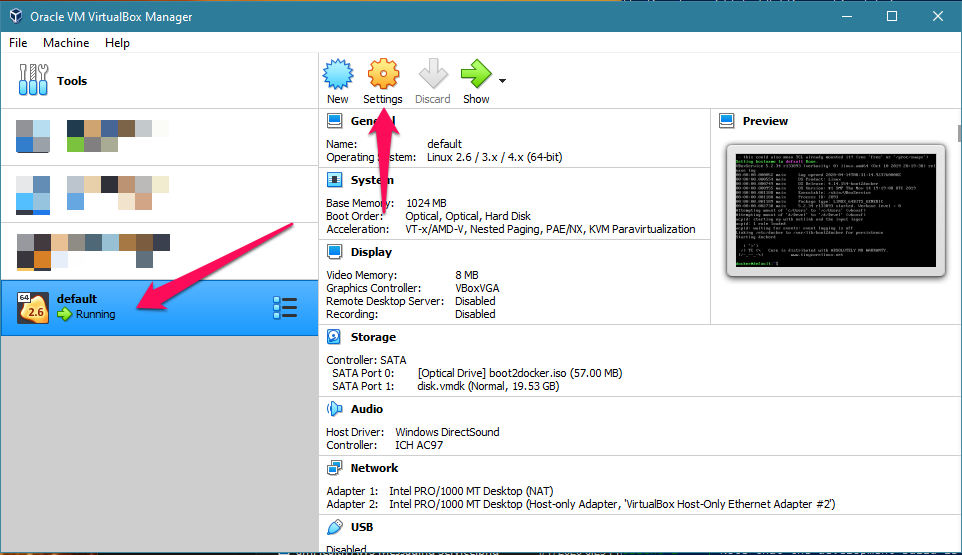Viewport: 962px width, 555px height.
Task: Open the dropdown arrow beside Show
Action: tap(502, 81)
